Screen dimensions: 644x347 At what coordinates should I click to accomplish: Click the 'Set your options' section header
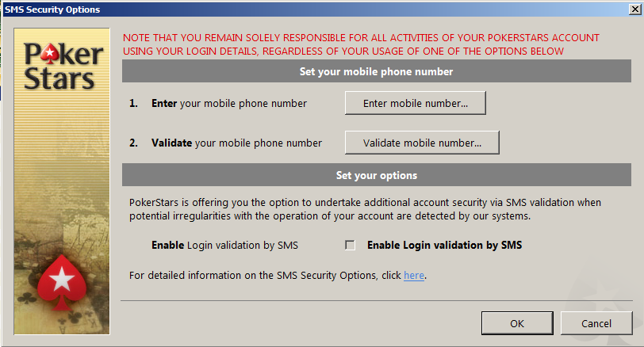[377, 175]
